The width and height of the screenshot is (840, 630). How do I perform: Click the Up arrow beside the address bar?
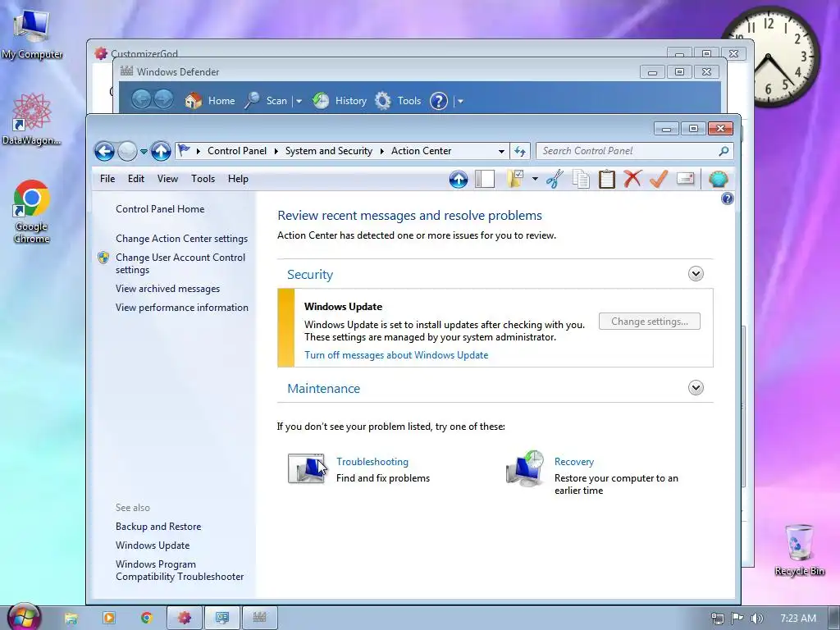tap(161, 151)
